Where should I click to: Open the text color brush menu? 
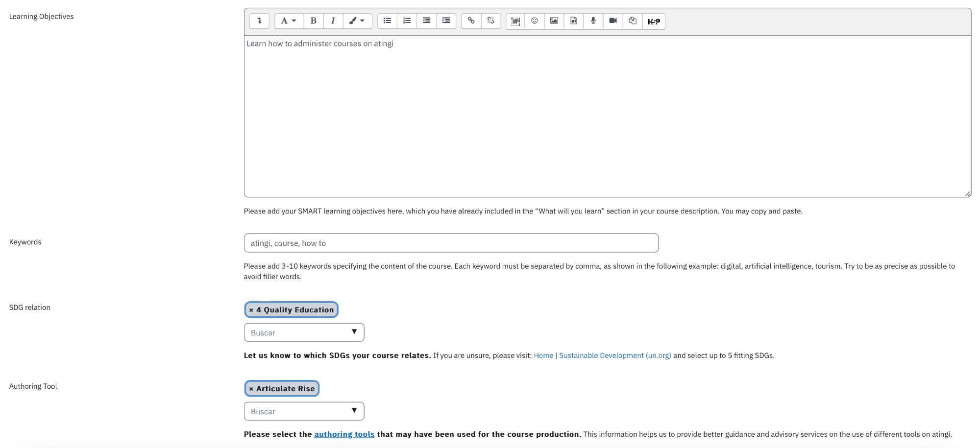coord(357,21)
